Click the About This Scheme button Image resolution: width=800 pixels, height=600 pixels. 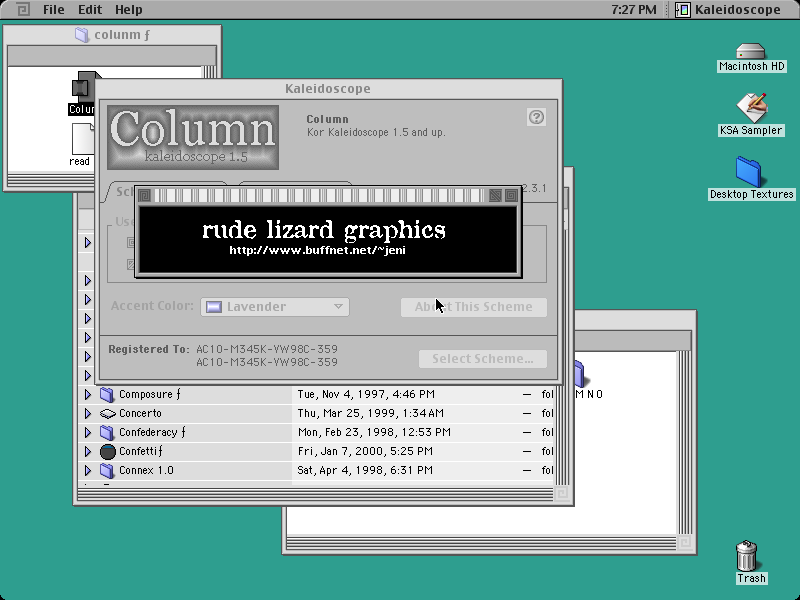[x=473, y=307]
